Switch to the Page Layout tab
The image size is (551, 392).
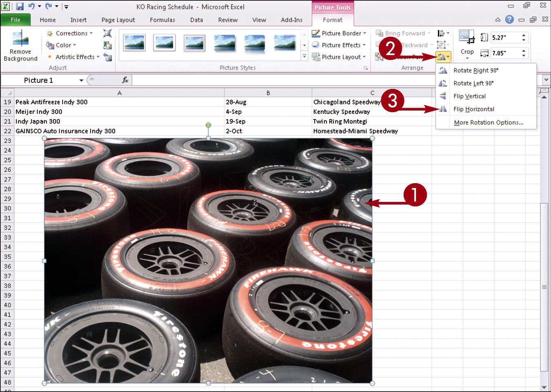tap(118, 20)
